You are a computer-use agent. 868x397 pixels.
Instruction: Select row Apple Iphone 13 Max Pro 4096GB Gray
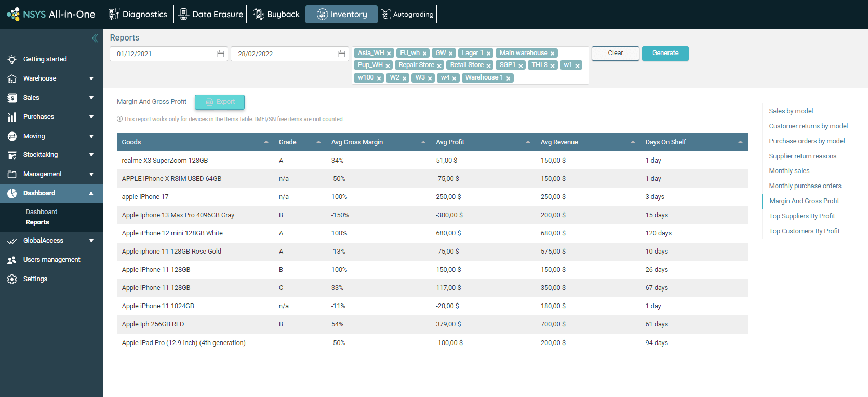pyautogui.click(x=432, y=215)
